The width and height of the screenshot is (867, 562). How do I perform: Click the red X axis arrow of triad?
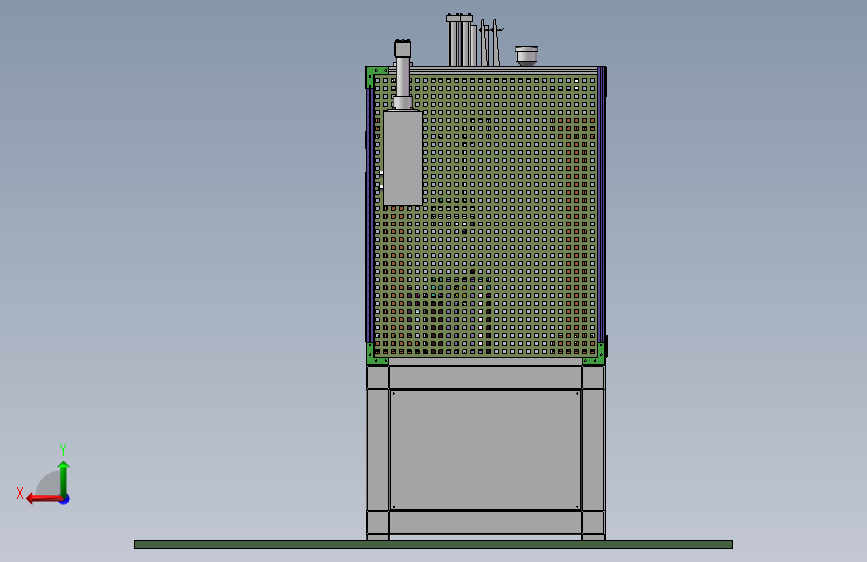click(43, 499)
